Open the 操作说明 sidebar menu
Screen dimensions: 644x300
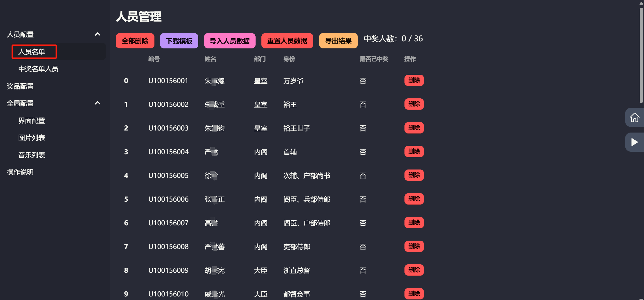tap(20, 172)
